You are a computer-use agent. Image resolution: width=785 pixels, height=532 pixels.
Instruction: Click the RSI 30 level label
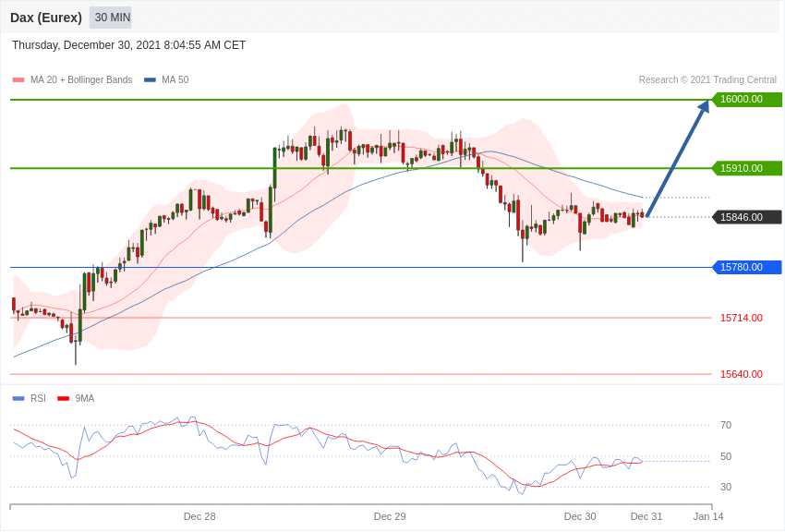(x=725, y=487)
